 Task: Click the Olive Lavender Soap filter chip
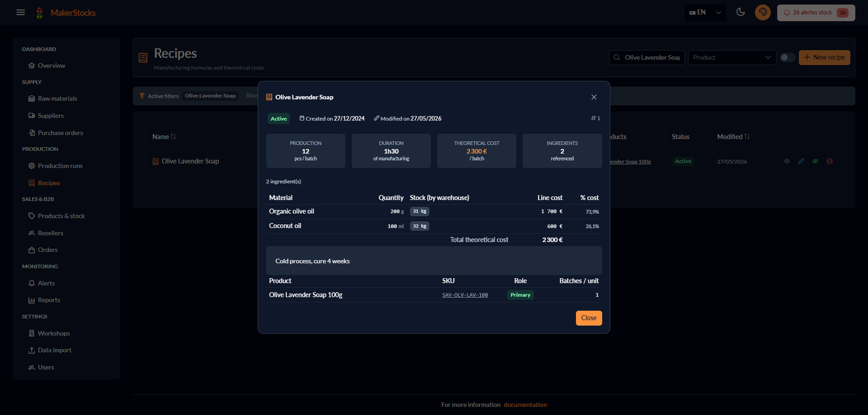point(210,96)
